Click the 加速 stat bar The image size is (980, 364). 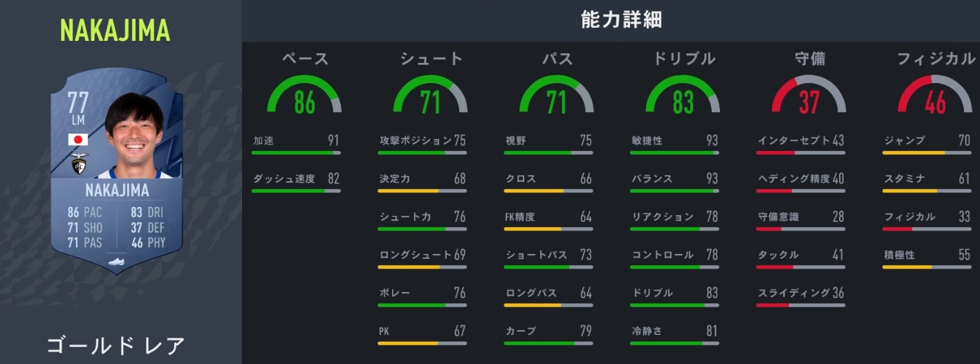[x=295, y=152]
